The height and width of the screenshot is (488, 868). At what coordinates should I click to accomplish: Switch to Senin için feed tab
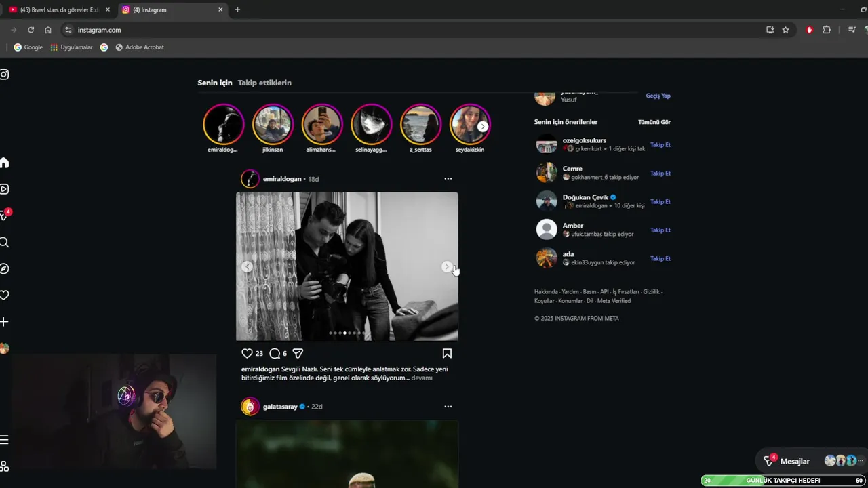tap(215, 83)
